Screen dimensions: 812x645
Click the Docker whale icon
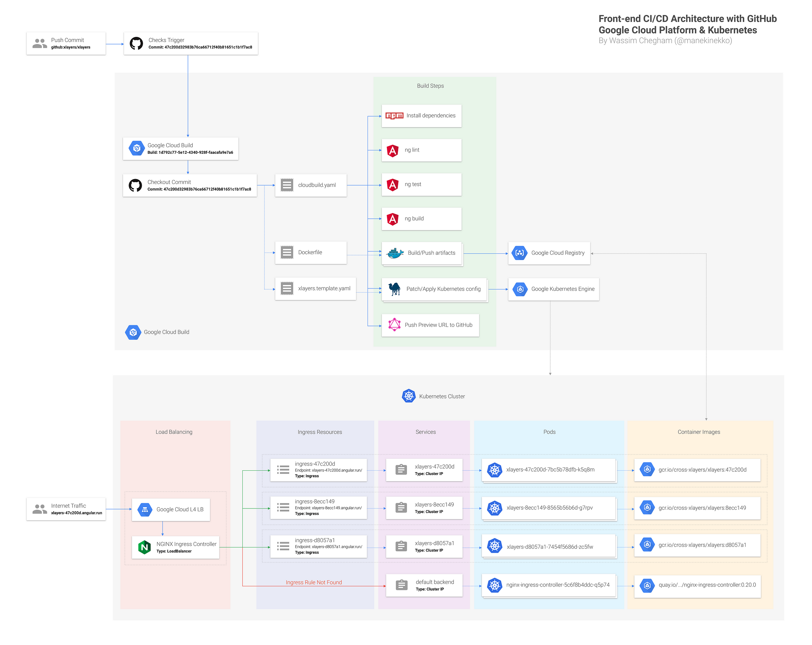coord(395,253)
